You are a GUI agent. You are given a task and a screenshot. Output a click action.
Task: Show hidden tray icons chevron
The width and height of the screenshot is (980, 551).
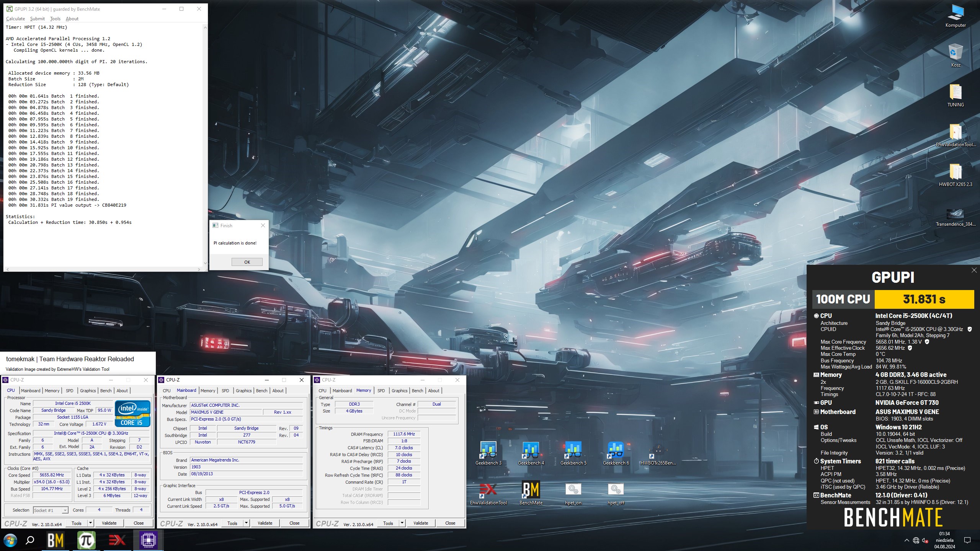pyautogui.click(x=906, y=540)
